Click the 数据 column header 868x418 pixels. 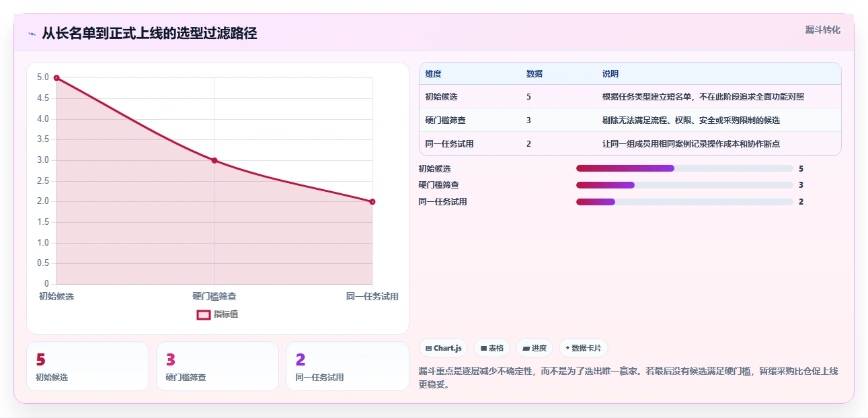535,73
